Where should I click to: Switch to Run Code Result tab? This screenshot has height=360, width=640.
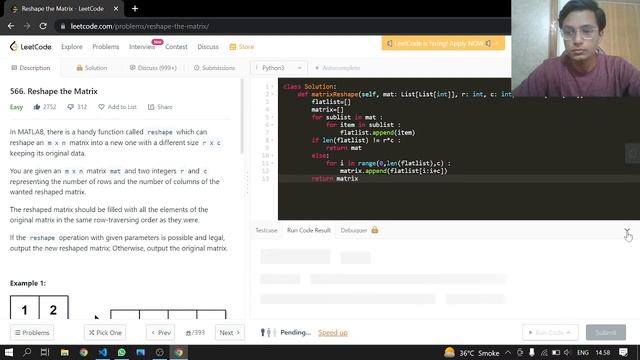pos(309,230)
